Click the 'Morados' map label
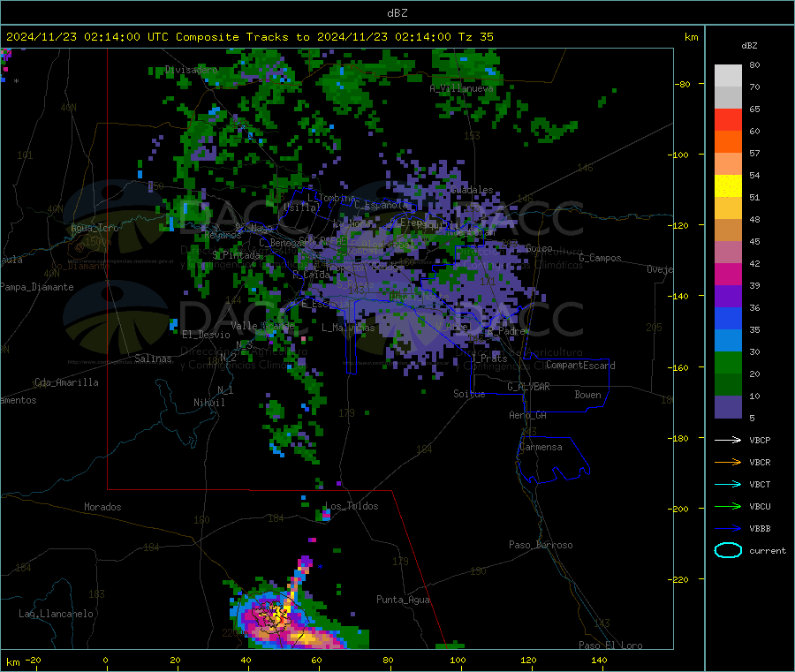Image resolution: width=795 pixels, height=672 pixels. [102, 507]
